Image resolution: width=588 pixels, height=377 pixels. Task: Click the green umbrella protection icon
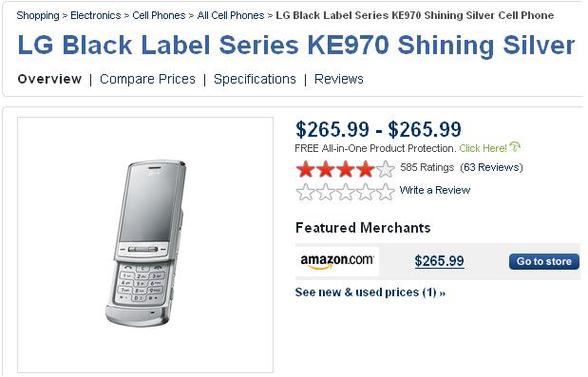[x=515, y=146]
